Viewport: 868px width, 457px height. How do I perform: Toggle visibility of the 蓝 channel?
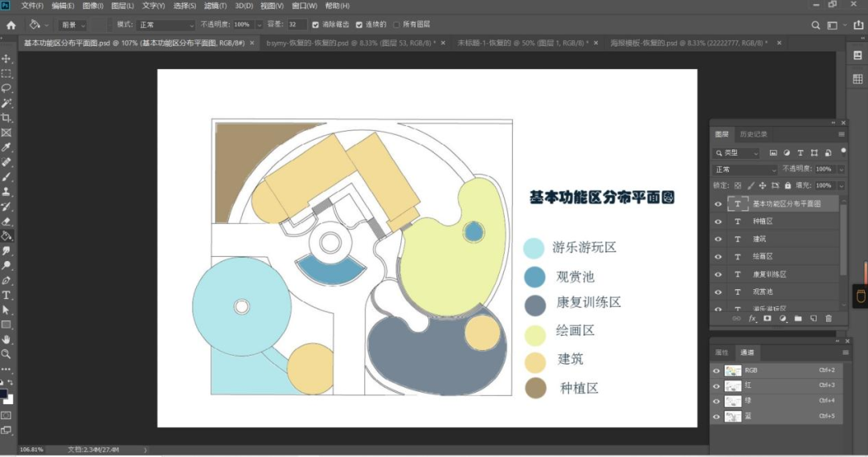[x=716, y=417]
